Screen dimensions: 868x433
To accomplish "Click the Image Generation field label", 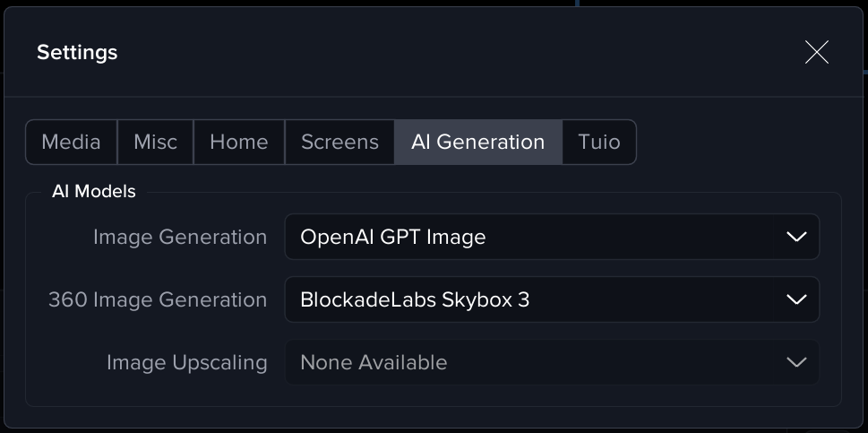I will tap(180, 237).
